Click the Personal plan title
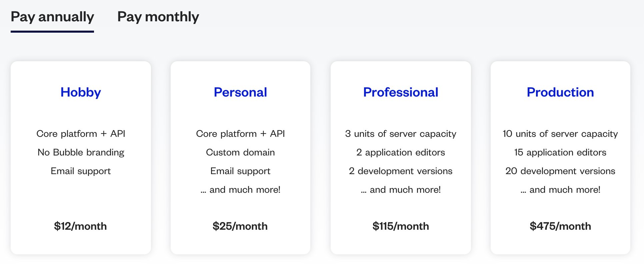644x277 pixels. 240,92
